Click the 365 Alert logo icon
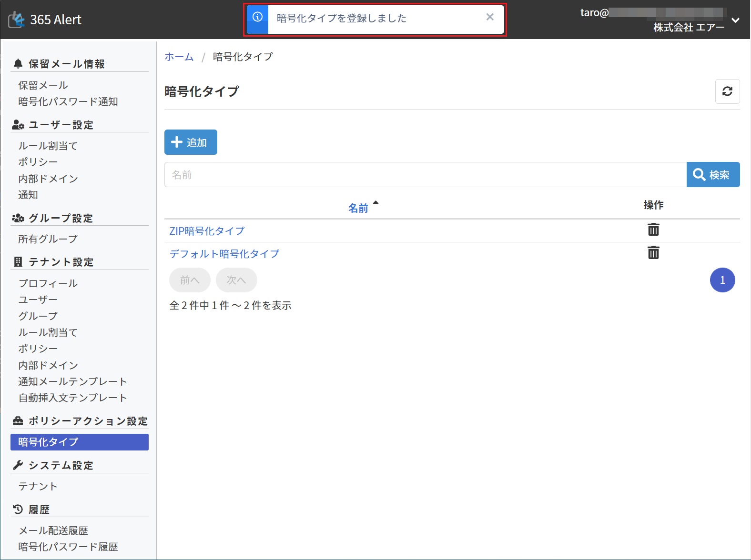The width and height of the screenshot is (751, 560). [17, 20]
